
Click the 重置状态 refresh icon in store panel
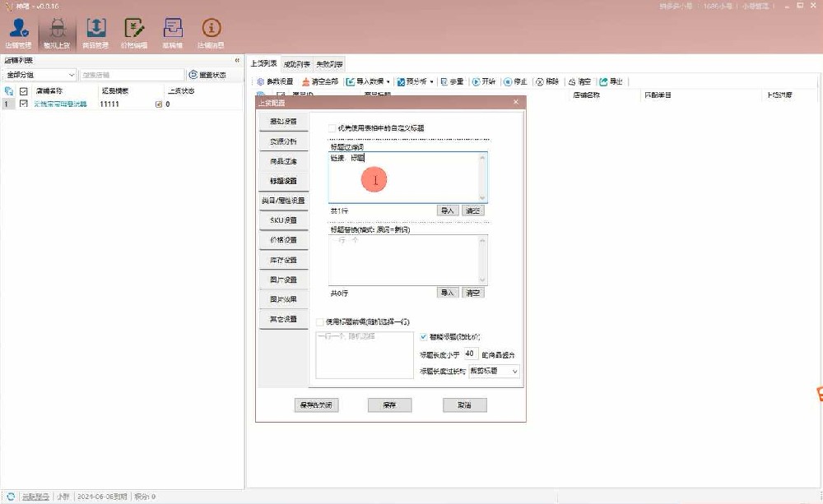193,75
